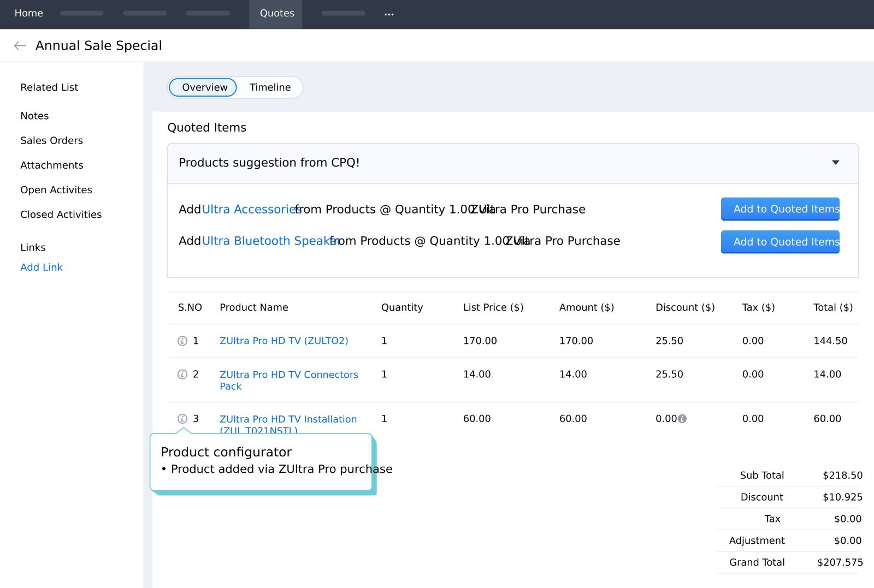
Task: Go to Open Activites in related list
Action: [56, 190]
